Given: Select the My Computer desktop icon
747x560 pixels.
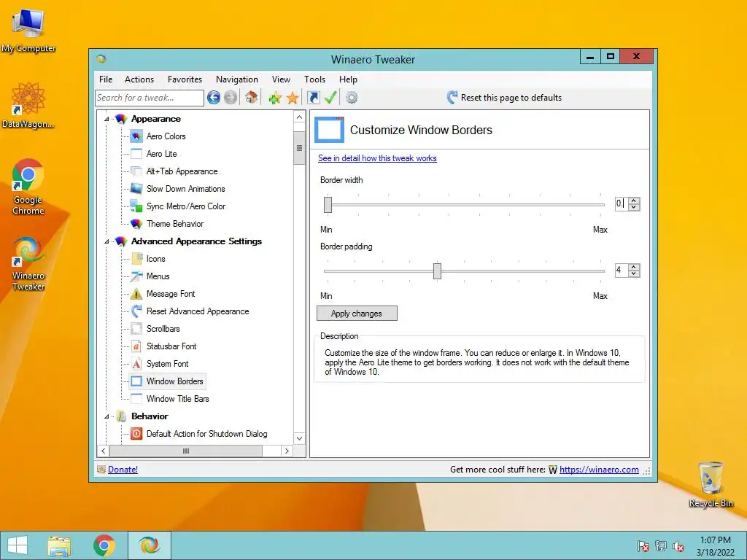Looking at the screenshot, I should [x=28, y=29].
